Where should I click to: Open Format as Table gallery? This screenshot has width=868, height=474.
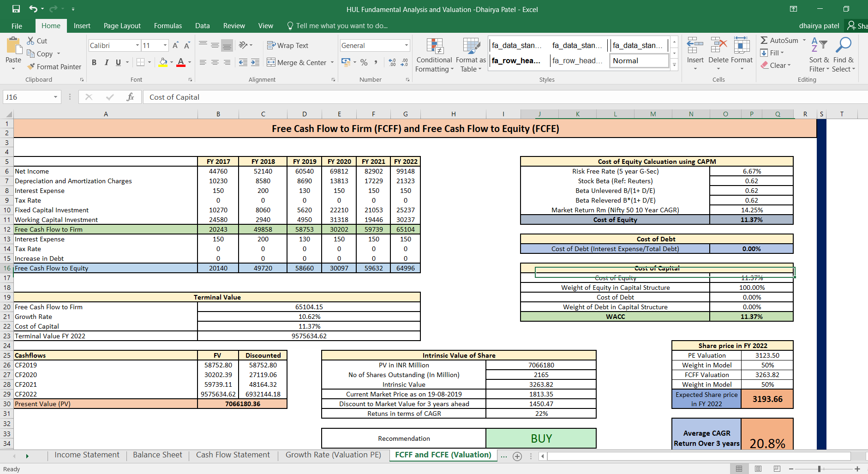point(471,55)
